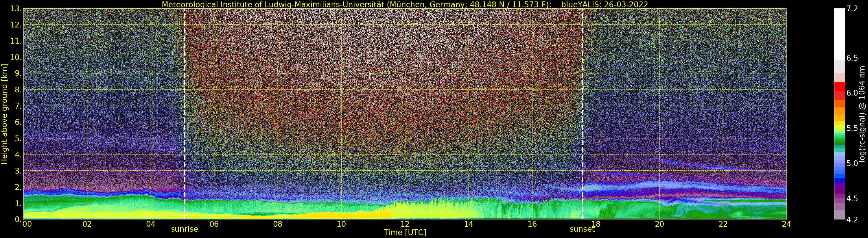Click the 'log(rc-signal) @ 1064 nm' colorbar label
The width and height of the screenshot is (868, 238).
click(x=862, y=114)
